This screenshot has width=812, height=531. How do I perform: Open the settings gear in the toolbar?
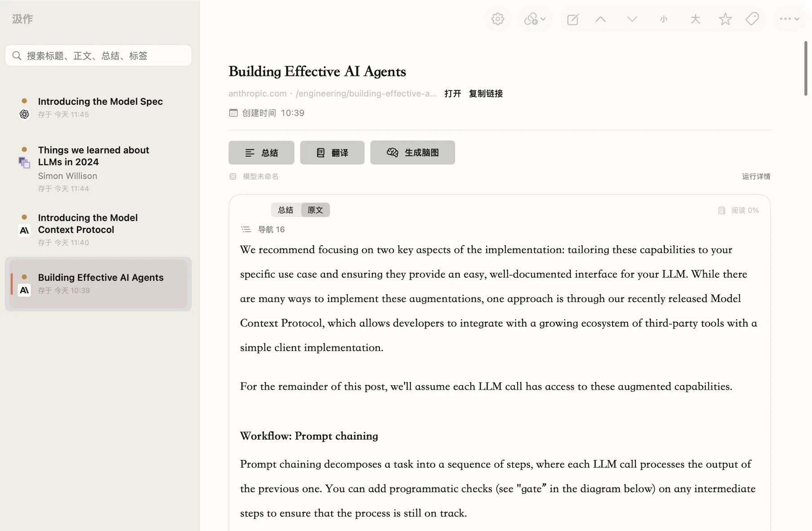[497, 19]
